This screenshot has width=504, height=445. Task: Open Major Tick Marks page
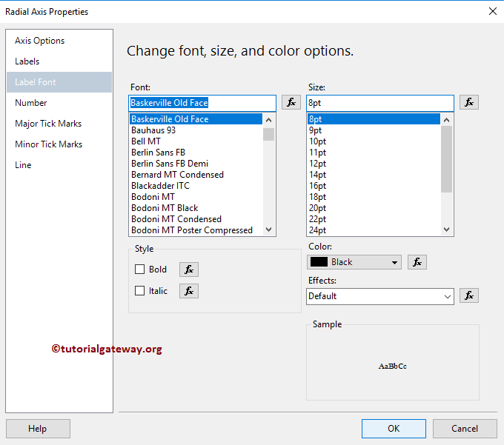pos(59,124)
